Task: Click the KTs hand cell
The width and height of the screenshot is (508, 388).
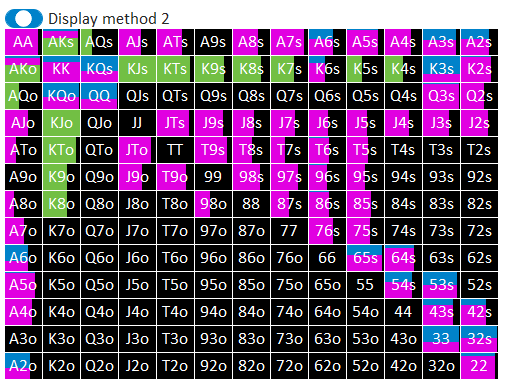Action: point(175,69)
